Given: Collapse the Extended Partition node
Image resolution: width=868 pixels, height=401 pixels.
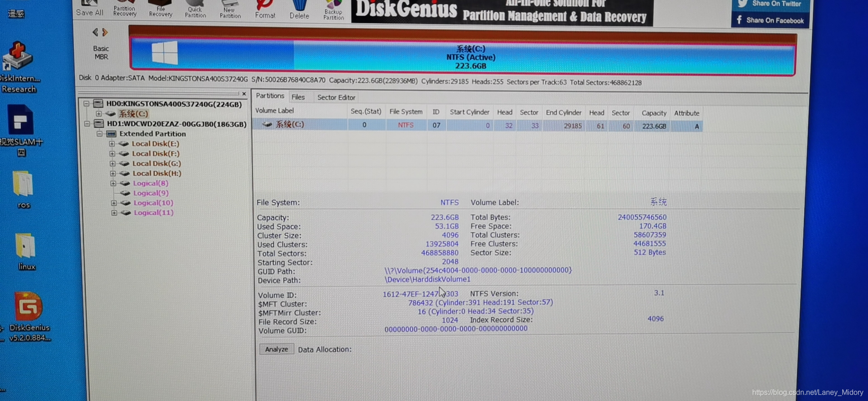Looking at the screenshot, I should (x=99, y=134).
